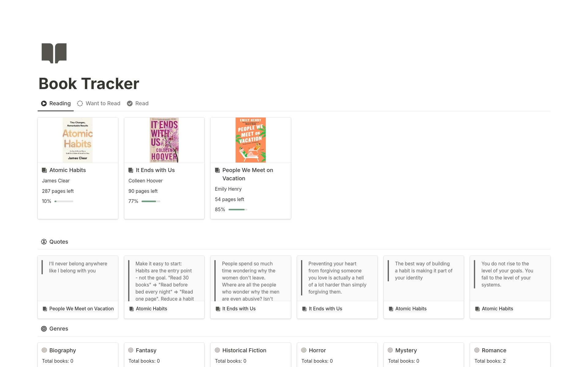588x367 pixels.
Task: Click the Book Tracker page title
Action: (x=89, y=83)
